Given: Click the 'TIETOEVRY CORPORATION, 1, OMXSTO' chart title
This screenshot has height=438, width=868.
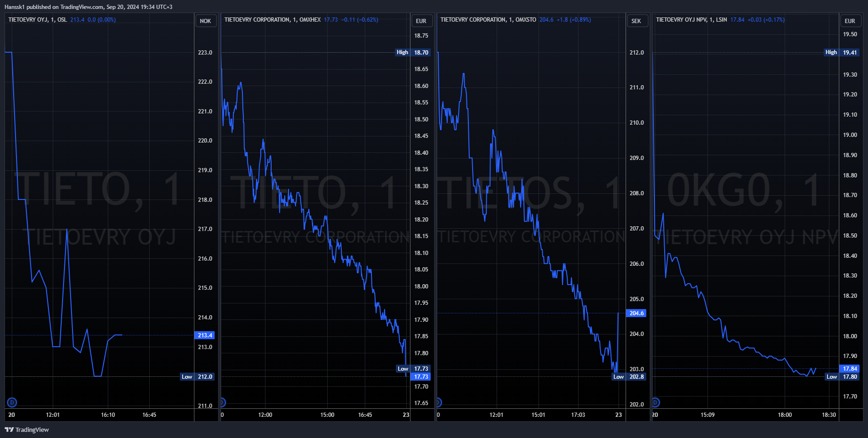Looking at the screenshot, I should click(488, 20).
